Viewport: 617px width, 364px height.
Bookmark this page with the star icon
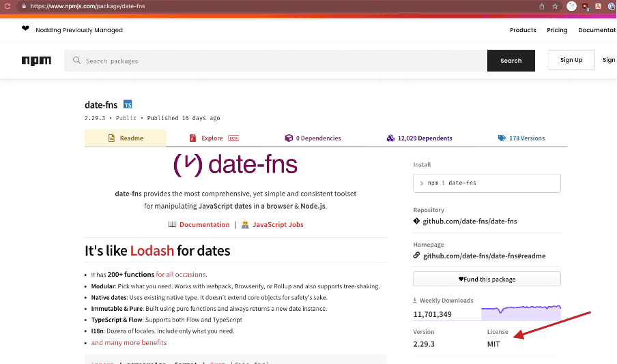coord(555,6)
